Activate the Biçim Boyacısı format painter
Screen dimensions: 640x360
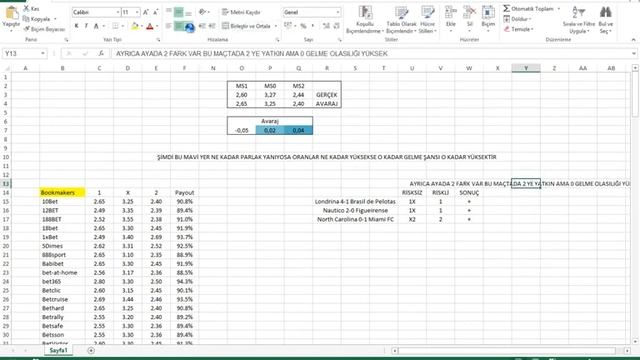coord(44,29)
